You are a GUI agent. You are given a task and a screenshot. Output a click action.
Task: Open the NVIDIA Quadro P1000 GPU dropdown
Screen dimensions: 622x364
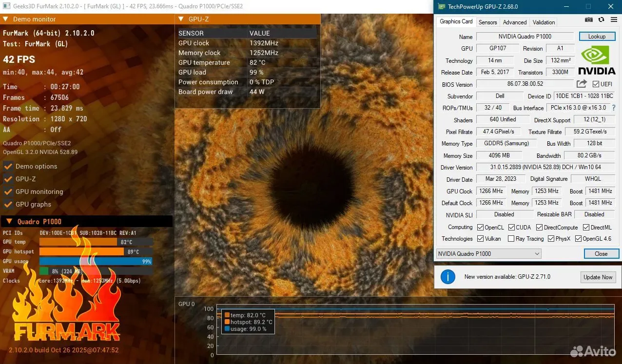[488, 253]
